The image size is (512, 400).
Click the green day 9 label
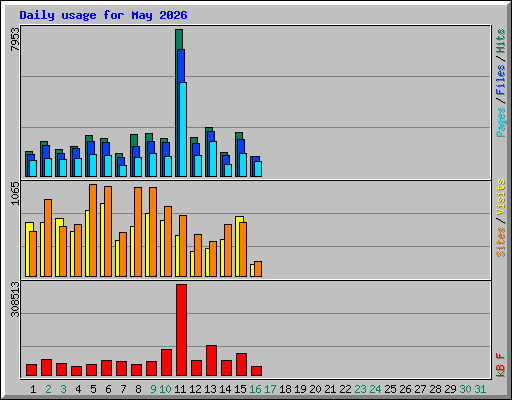(x=153, y=389)
